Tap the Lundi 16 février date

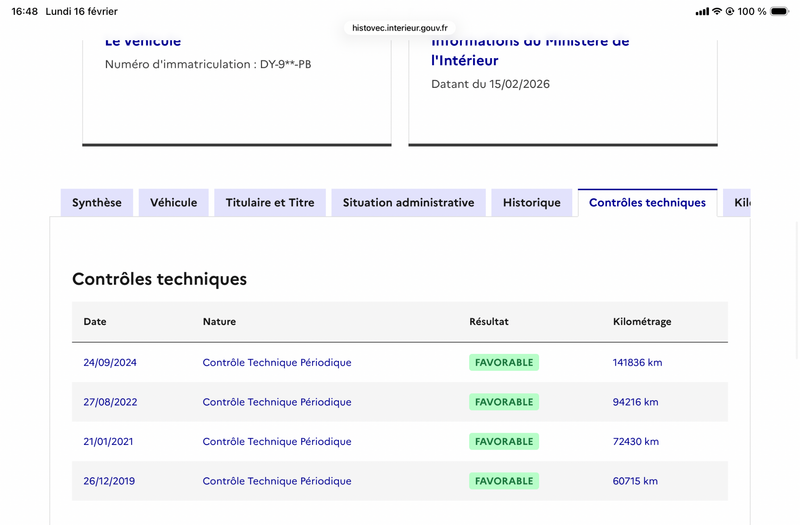click(x=82, y=11)
